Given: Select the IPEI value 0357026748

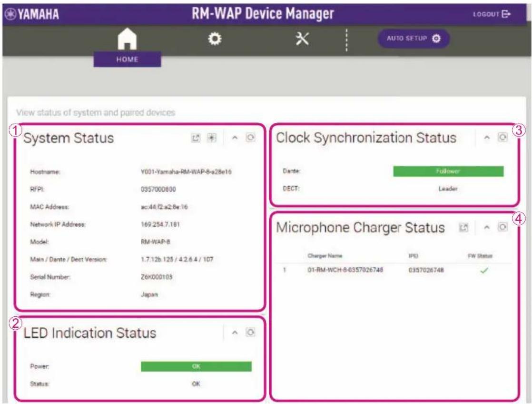Looking at the screenshot, I should pos(426,270).
